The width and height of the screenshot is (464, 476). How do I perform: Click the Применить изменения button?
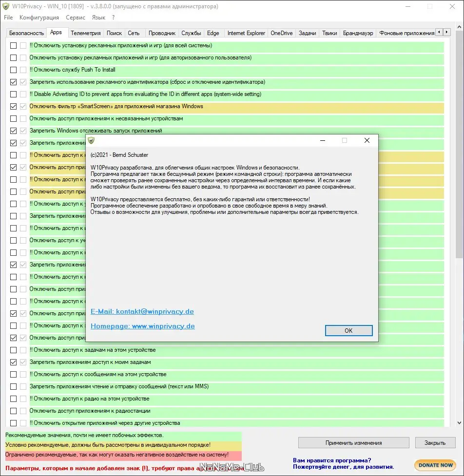354,442
